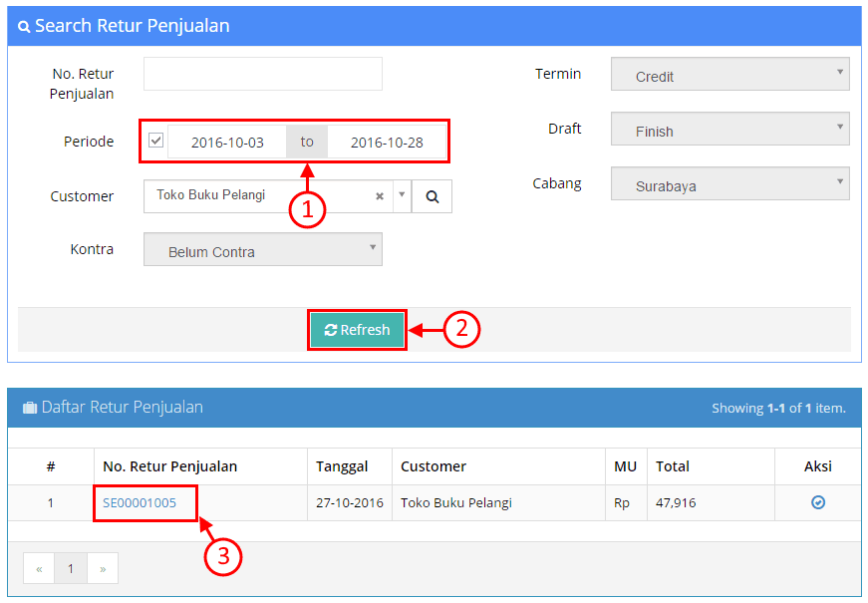Click the previous page « button
Image resolution: width=868 pixels, height=603 pixels.
(39, 568)
